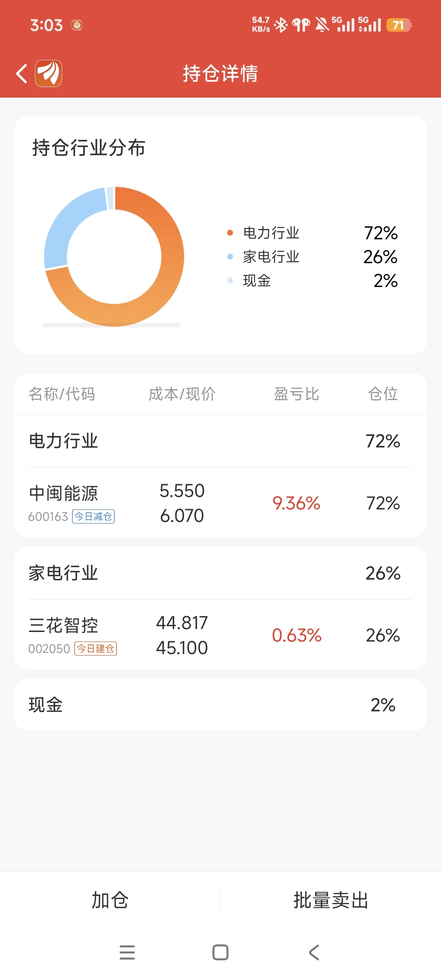The width and height of the screenshot is (441, 980).
Task: Tap the 今日建仓 tag
Action: coord(95,648)
